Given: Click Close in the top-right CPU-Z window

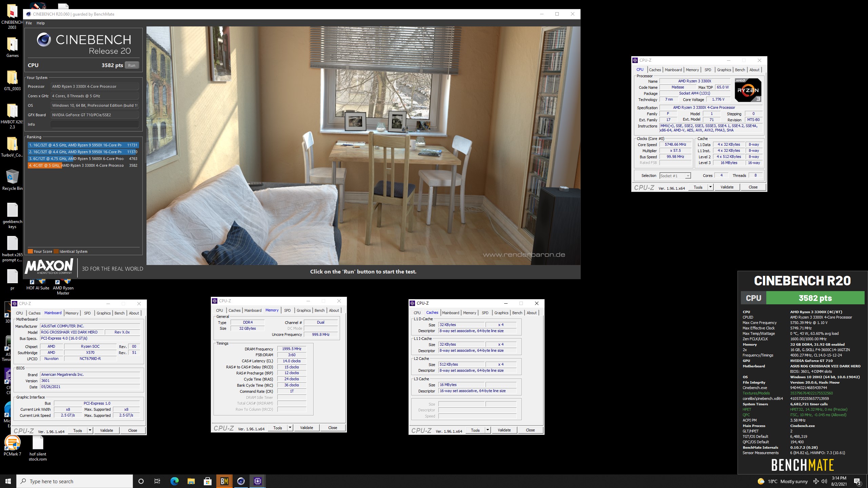Looking at the screenshot, I should point(753,187).
